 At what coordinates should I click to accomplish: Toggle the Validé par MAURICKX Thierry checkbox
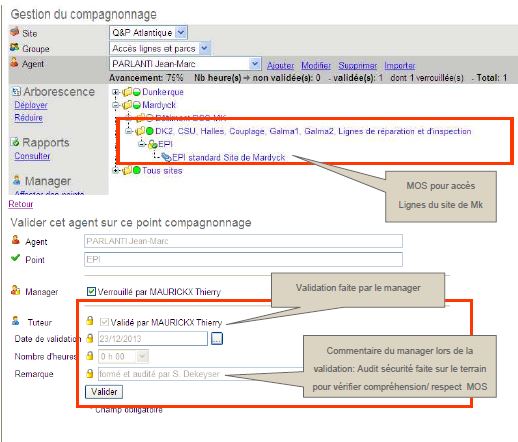(104, 322)
